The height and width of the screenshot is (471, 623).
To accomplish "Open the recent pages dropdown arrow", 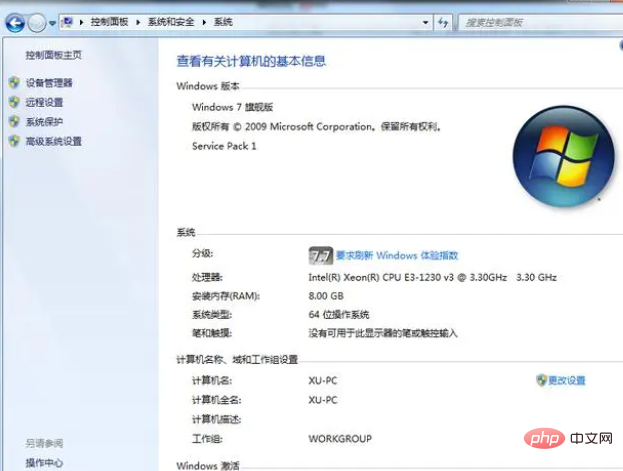I will (52, 23).
